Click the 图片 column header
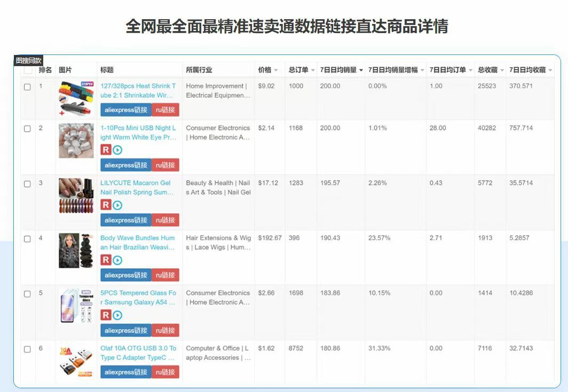This screenshot has width=568, height=392. [x=65, y=70]
